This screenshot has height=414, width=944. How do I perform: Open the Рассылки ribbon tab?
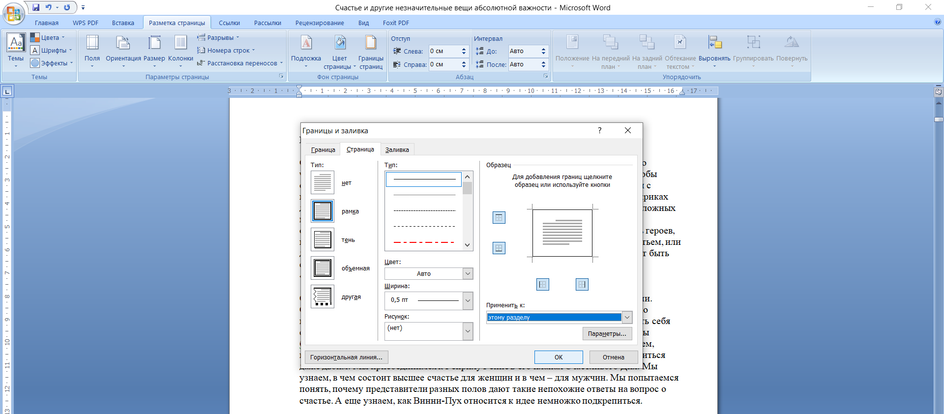click(267, 23)
